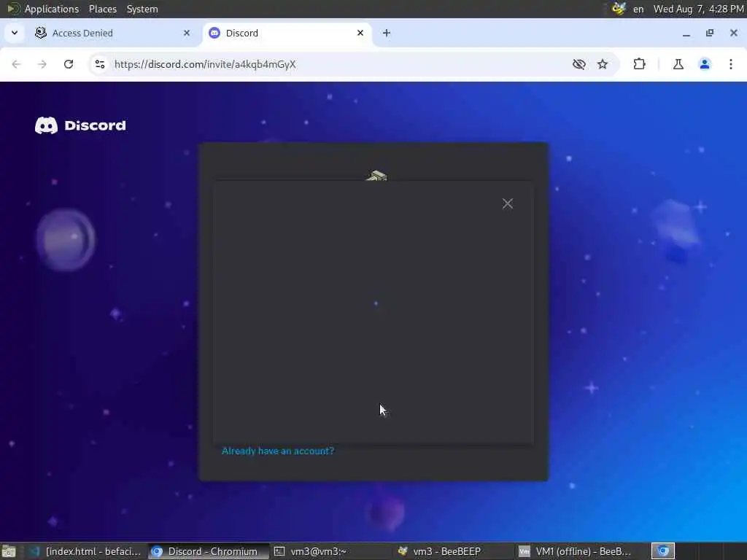
Task: Close the Discord captcha dialog
Action: (x=508, y=204)
